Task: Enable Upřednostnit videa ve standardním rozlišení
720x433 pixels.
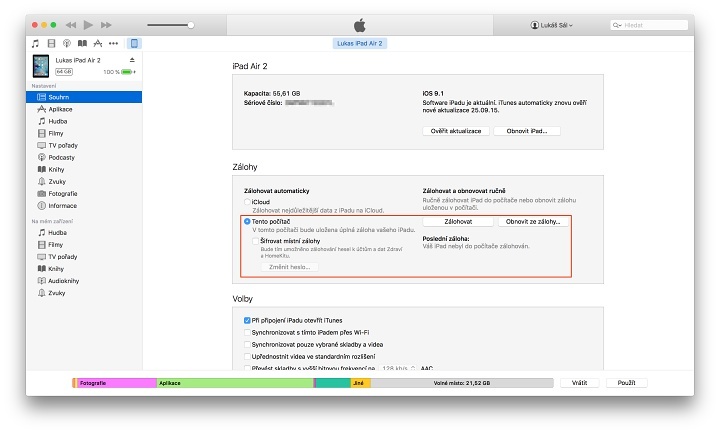Action: pos(247,356)
